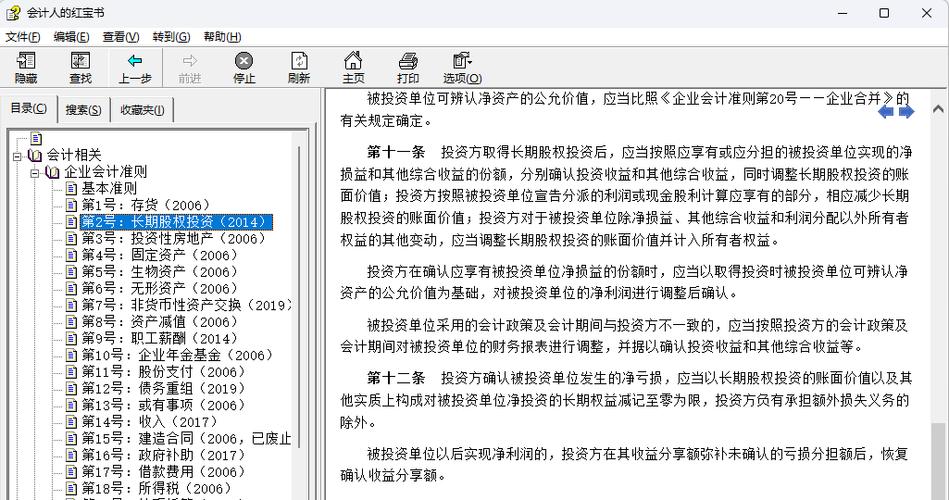The height and width of the screenshot is (500, 949).
Task: Open the 文件(F) menu
Action: tap(23, 37)
